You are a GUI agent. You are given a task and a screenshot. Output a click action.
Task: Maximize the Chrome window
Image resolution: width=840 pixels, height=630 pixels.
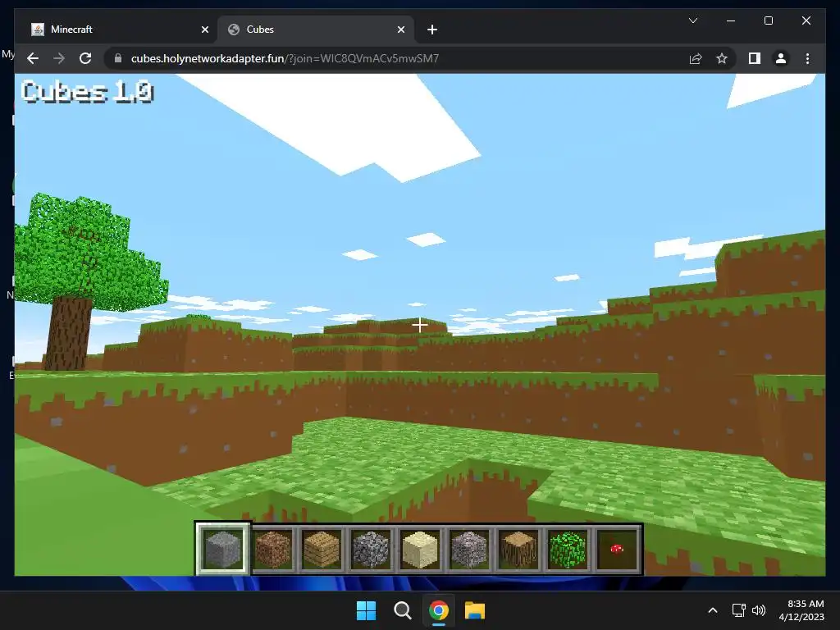pyautogui.click(x=768, y=21)
